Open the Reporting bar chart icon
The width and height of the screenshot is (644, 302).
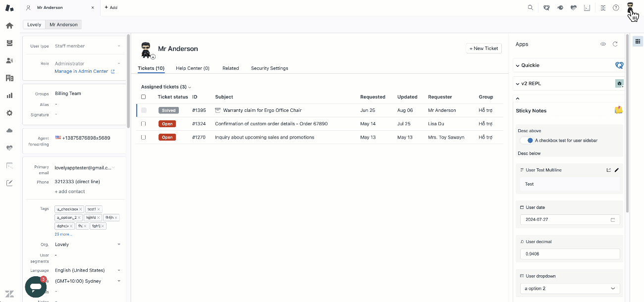coord(9,96)
